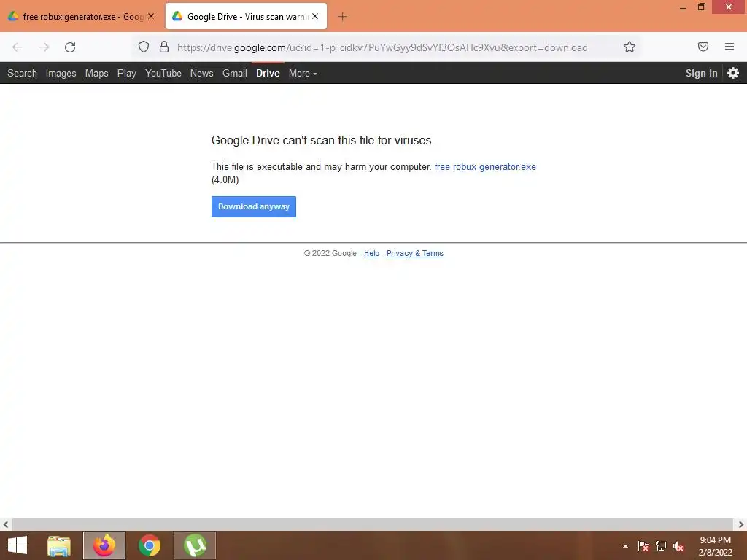Click Sign in on Google bar
This screenshot has width=747, height=560.
(701, 73)
